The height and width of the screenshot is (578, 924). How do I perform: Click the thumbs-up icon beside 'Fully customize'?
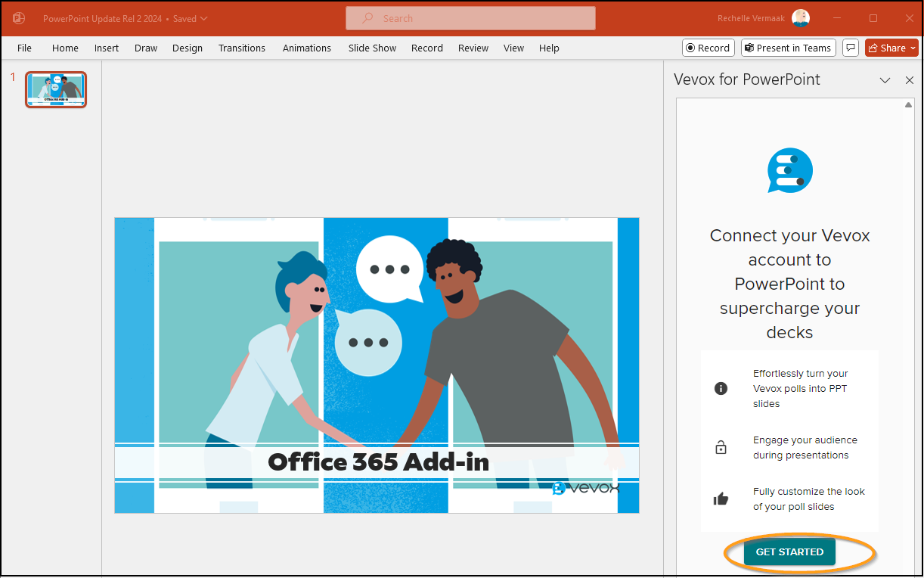click(x=721, y=498)
